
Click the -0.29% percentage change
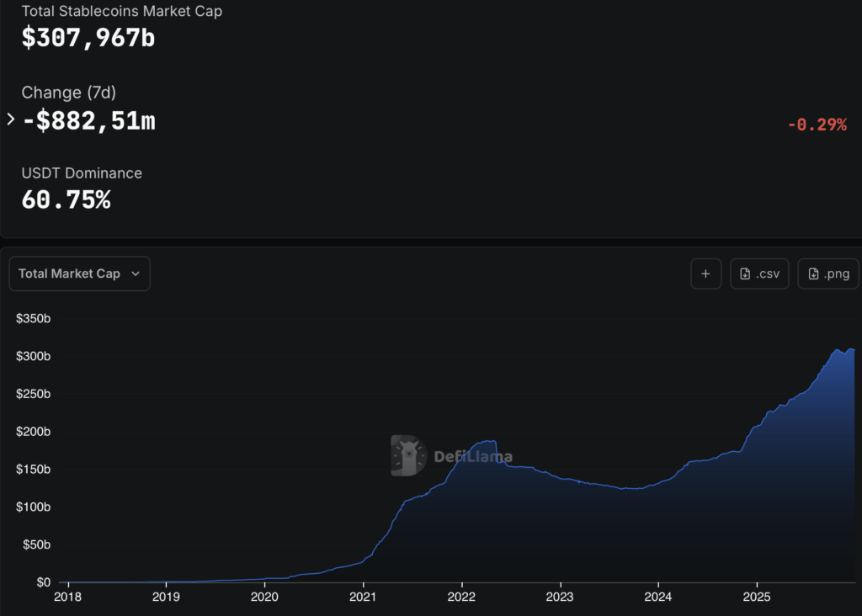pos(817,125)
